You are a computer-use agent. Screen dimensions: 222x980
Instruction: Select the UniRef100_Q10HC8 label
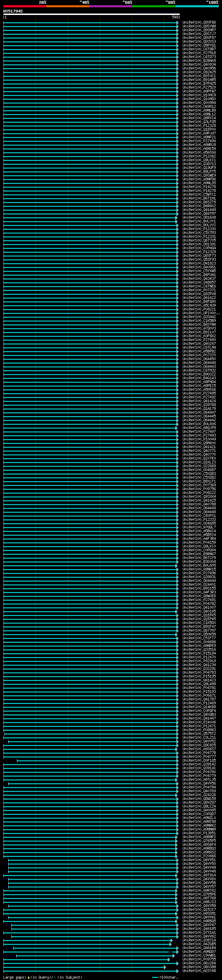click(199, 95)
